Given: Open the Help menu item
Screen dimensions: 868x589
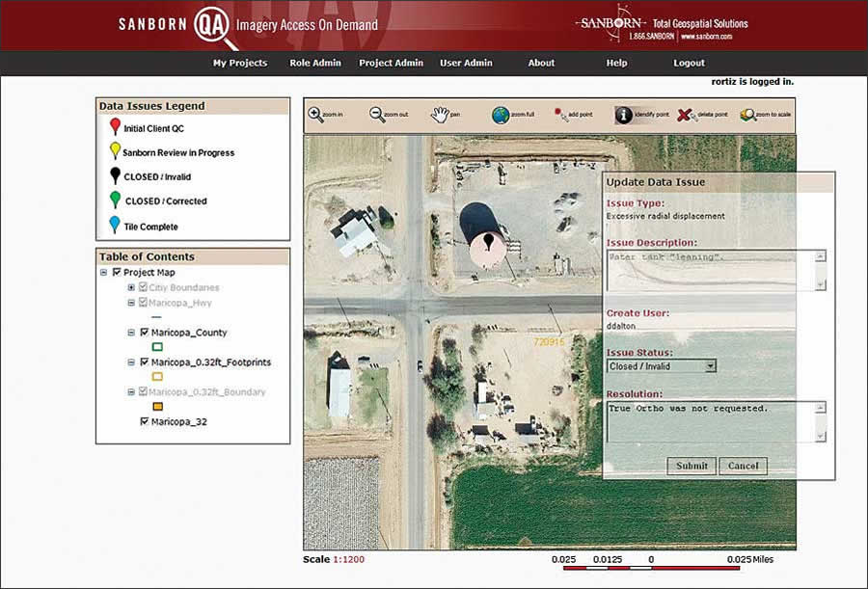Looking at the screenshot, I should click(x=616, y=63).
